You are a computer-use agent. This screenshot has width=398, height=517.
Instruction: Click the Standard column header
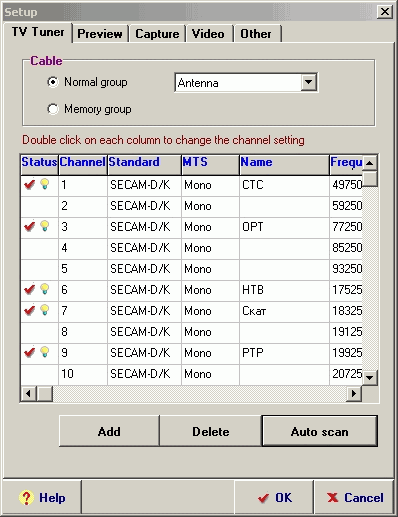pos(144,164)
